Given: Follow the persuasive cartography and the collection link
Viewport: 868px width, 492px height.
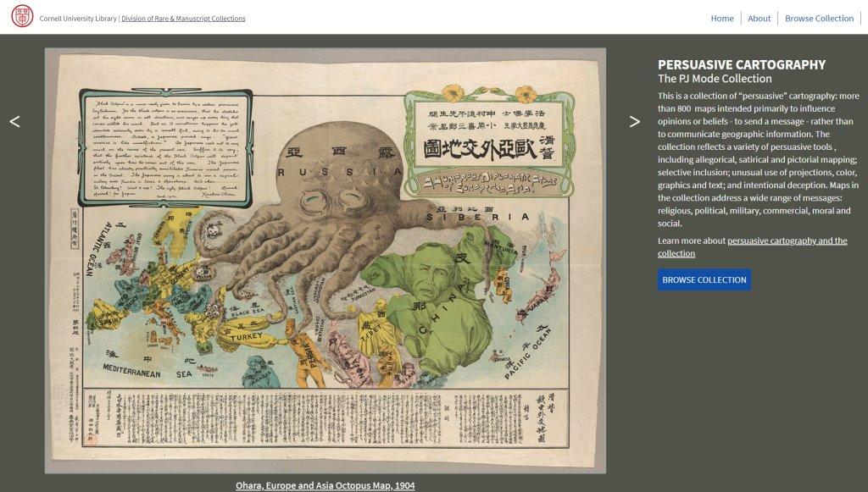Looking at the screenshot, I should click(x=753, y=247).
